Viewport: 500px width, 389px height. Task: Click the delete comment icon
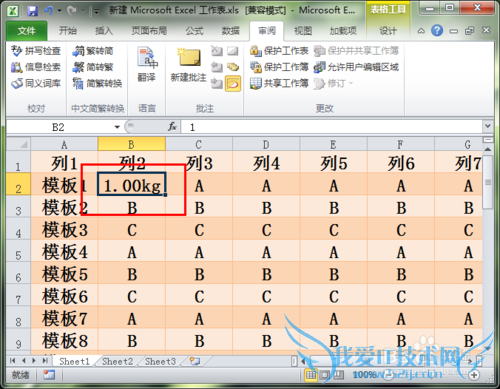tap(217, 51)
